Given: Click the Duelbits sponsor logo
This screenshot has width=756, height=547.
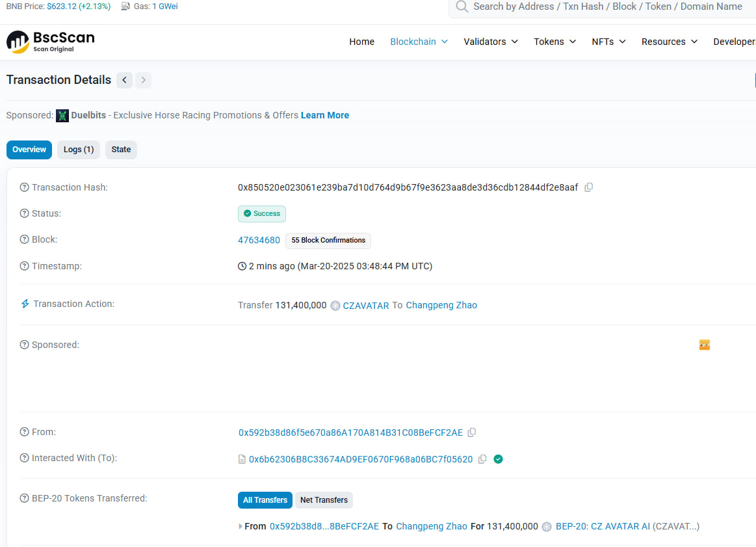Looking at the screenshot, I should [x=62, y=116].
